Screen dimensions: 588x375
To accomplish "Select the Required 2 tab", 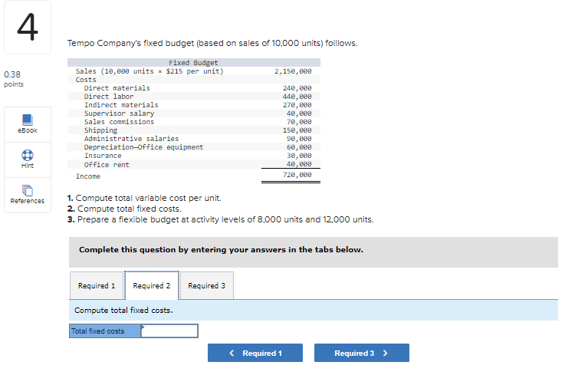I will pyautogui.click(x=152, y=286).
